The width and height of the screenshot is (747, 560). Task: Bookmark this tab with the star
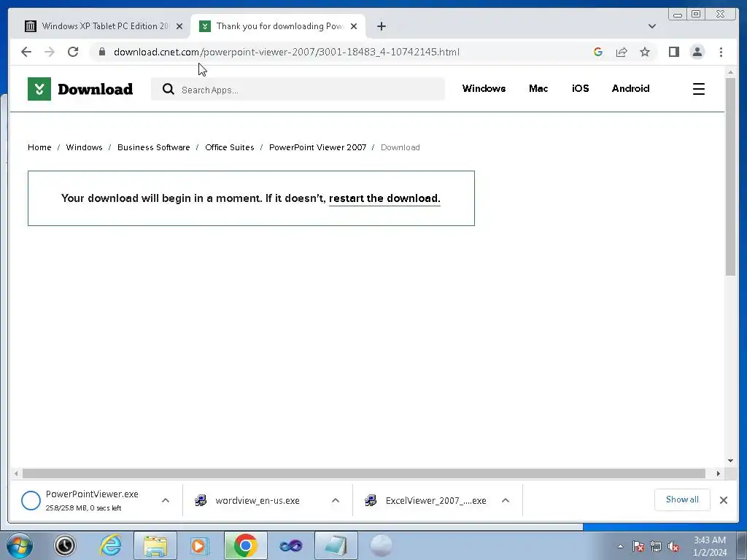[x=645, y=52]
